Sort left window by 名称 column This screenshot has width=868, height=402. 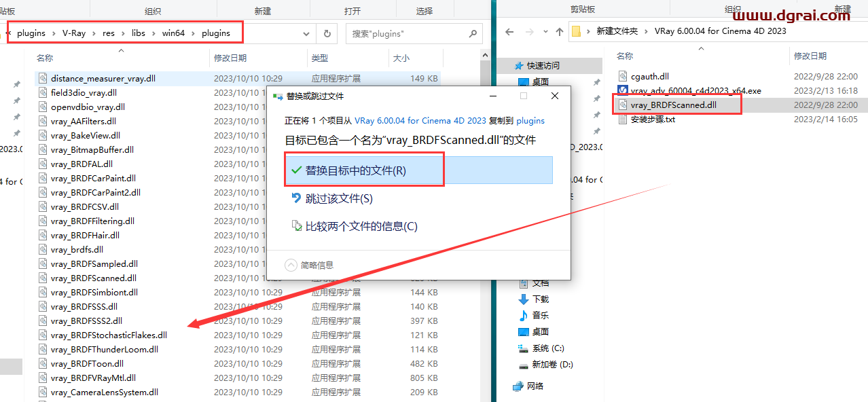(45, 58)
